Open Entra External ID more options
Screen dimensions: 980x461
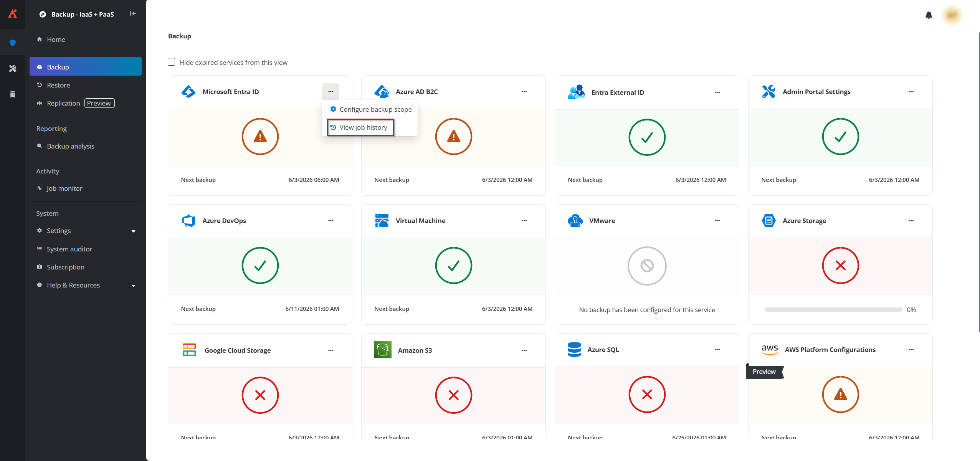(718, 93)
